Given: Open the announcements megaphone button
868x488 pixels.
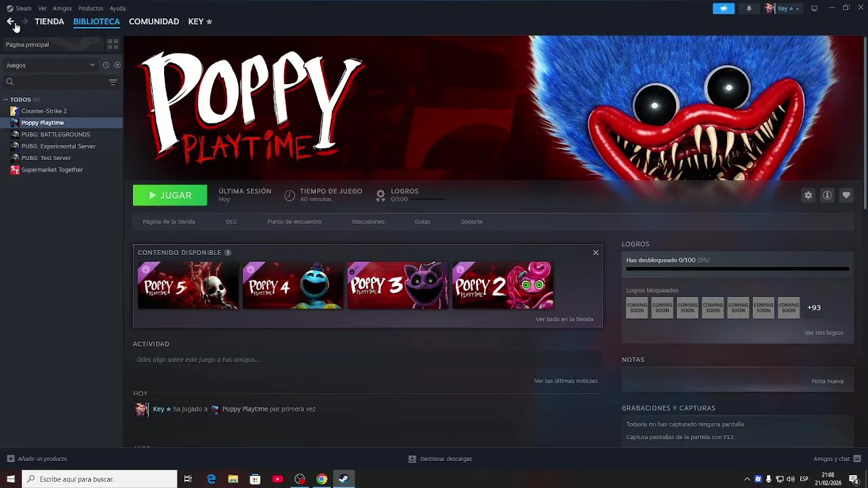Looking at the screenshot, I should click(724, 8).
